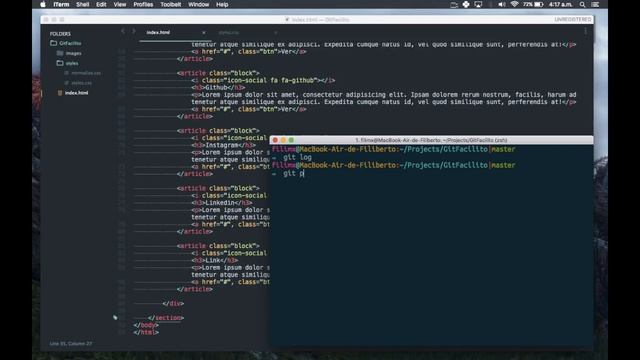Click the editor forward navigation arrow
The image size is (640, 360).
(x=133, y=31)
